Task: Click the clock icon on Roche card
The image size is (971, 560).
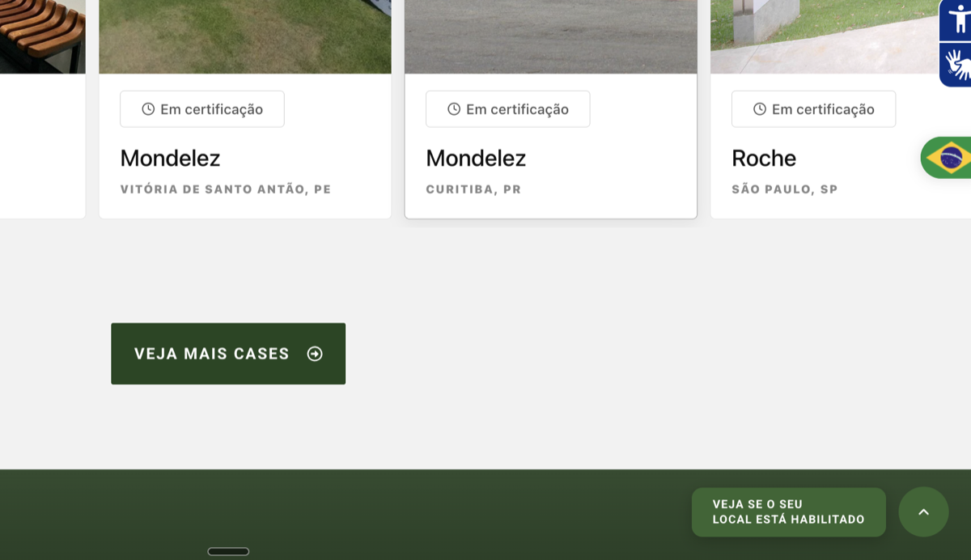Action: pos(760,109)
